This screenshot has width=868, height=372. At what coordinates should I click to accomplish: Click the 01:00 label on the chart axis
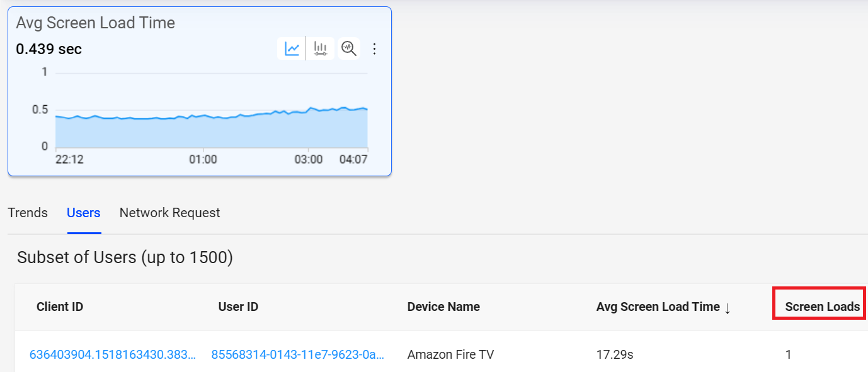pos(203,159)
